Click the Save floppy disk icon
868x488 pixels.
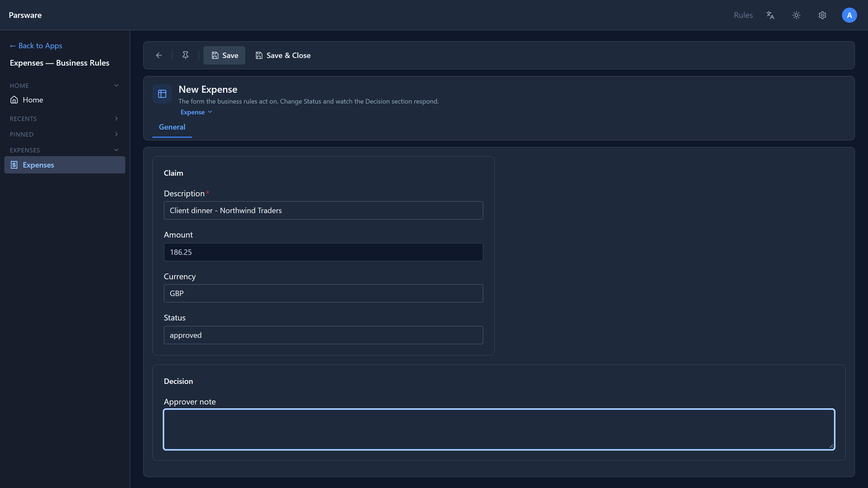pos(215,55)
